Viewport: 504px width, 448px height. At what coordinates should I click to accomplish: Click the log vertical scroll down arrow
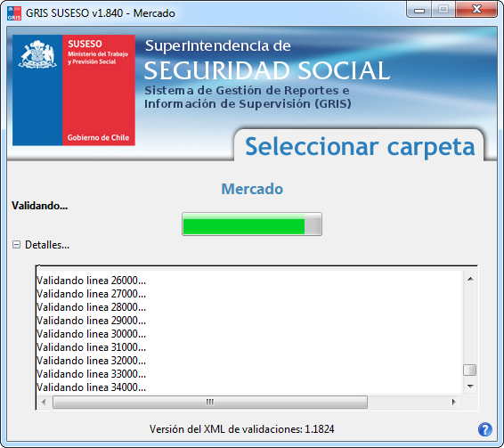470,387
